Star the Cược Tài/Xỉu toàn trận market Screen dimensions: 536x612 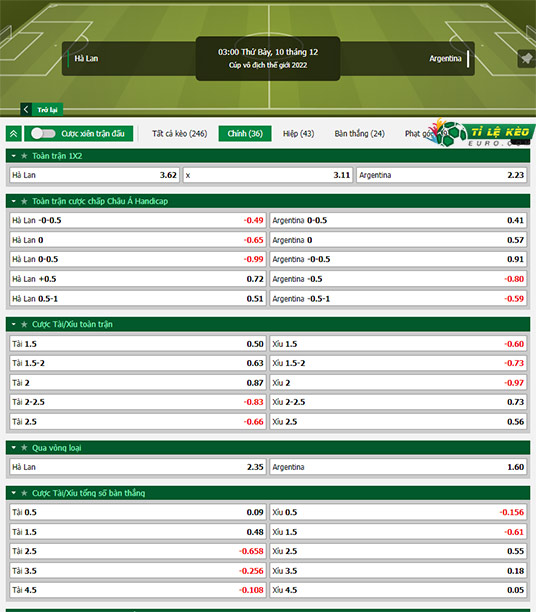coord(24,324)
